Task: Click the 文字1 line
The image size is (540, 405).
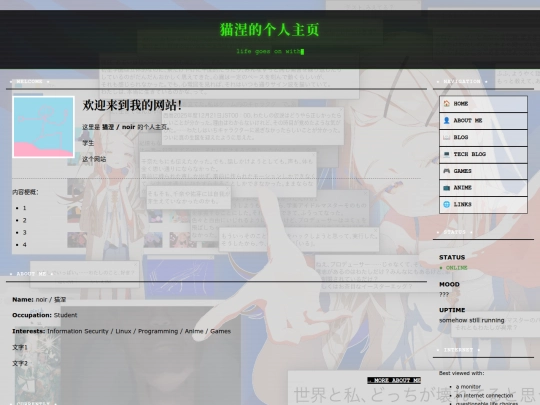Action: pos(20,347)
